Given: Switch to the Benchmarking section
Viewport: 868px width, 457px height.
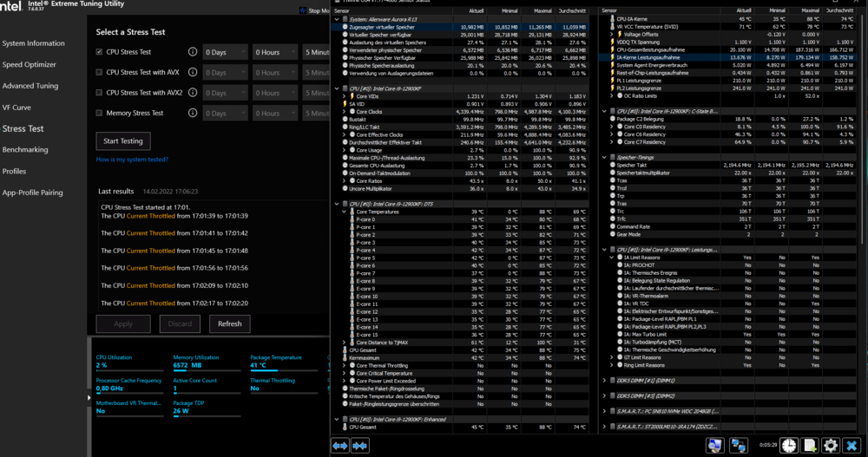Looking at the screenshot, I should (x=25, y=150).
